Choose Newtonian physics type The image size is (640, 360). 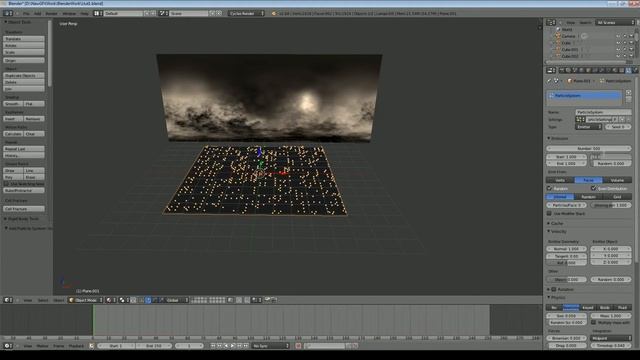tap(571, 307)
